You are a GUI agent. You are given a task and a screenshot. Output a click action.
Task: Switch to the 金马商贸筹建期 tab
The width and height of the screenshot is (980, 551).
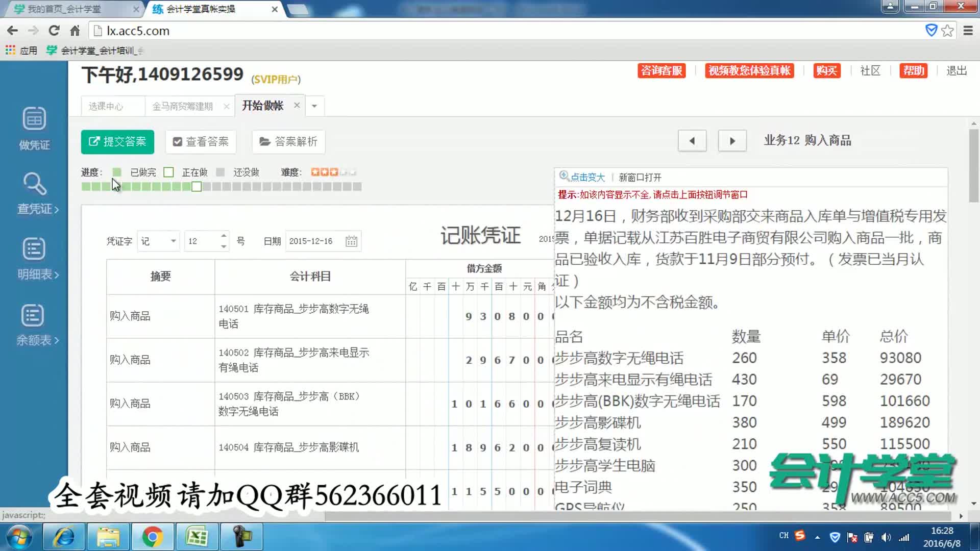[182, 106]
